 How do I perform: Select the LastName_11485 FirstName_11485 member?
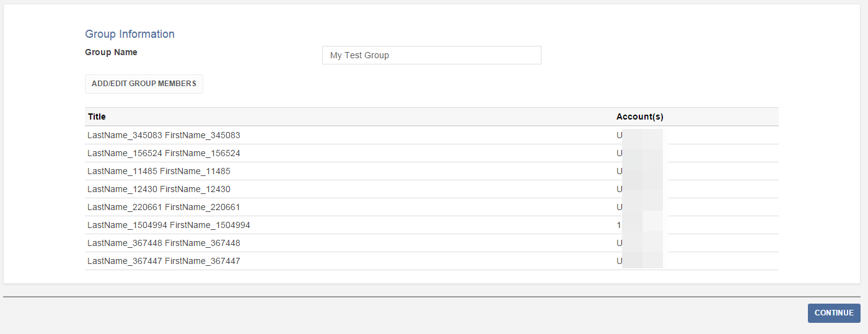click(159, 171)
